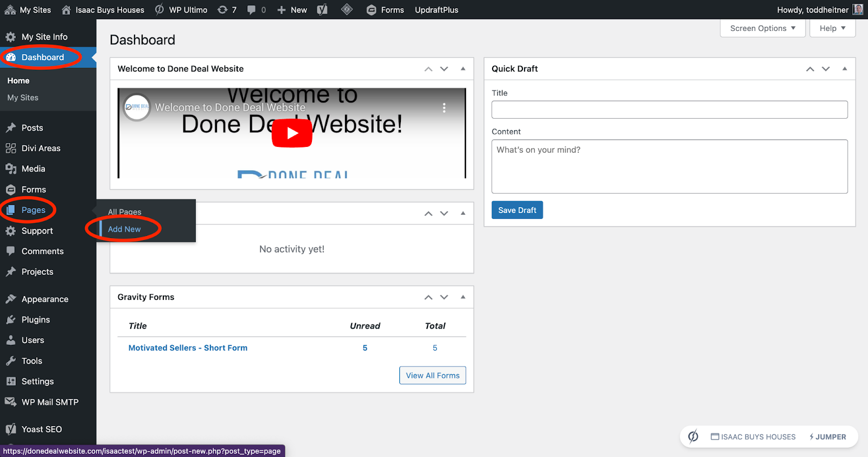The width and height of the screenshot is (868, 457).
Task: Open WP Ultimo from the admin bar
Action: click(x=181, y=10)
